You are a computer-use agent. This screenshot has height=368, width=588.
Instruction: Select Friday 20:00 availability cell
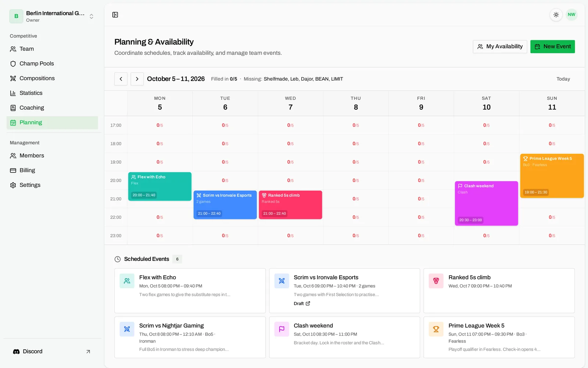[x=421, y=180]
